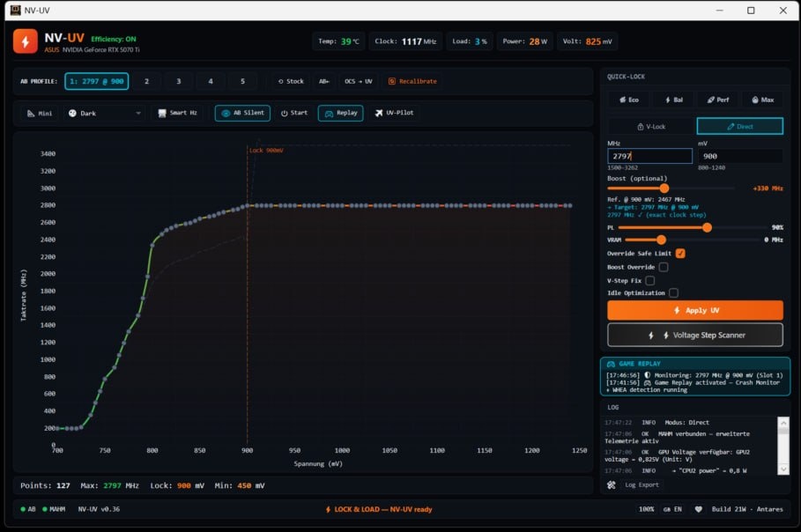Click the 100% zoom indicator
This screenshot has height=532, width=801.
[x=646, y=509]
